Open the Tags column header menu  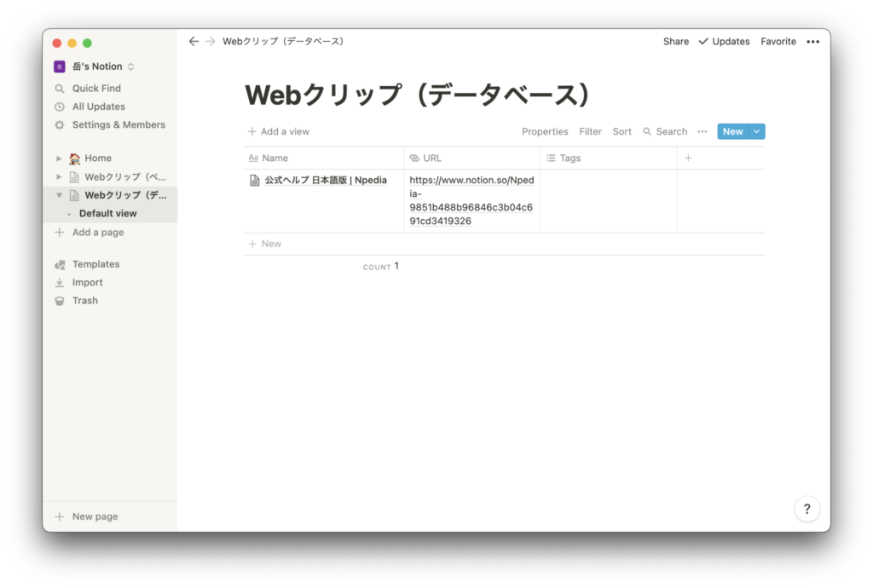pos(609,158)
